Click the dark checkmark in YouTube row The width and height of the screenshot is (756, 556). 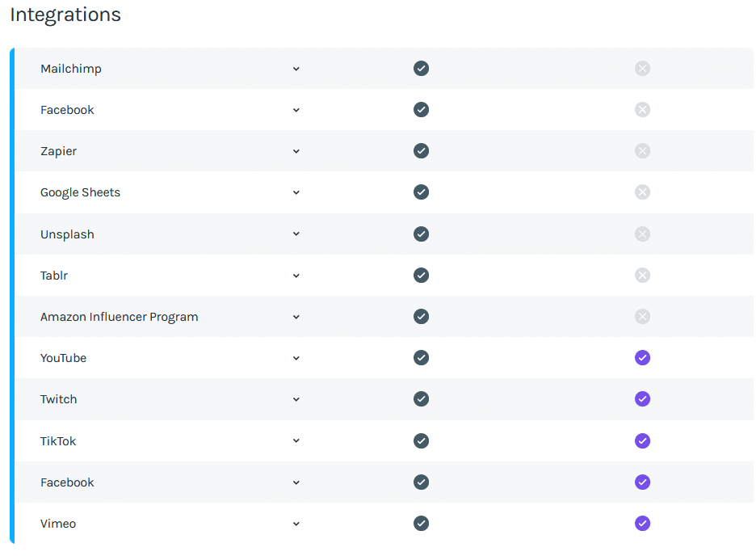(421, 358)
